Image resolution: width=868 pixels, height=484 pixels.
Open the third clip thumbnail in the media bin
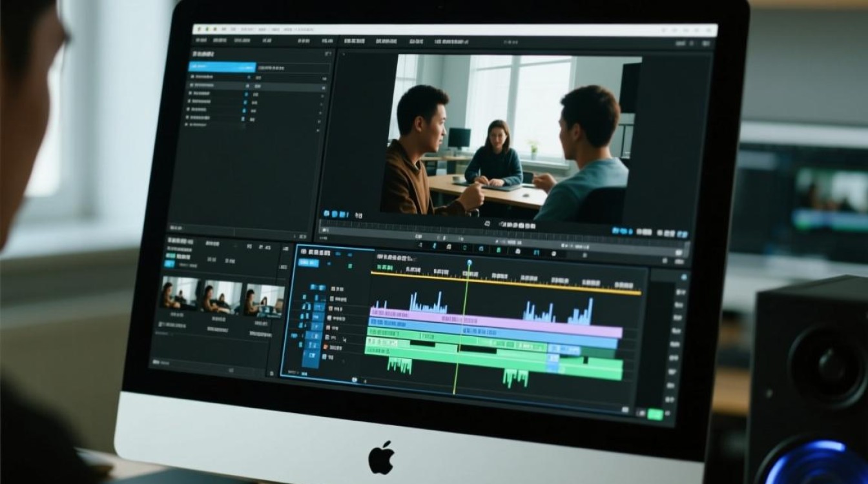[264, 301]
